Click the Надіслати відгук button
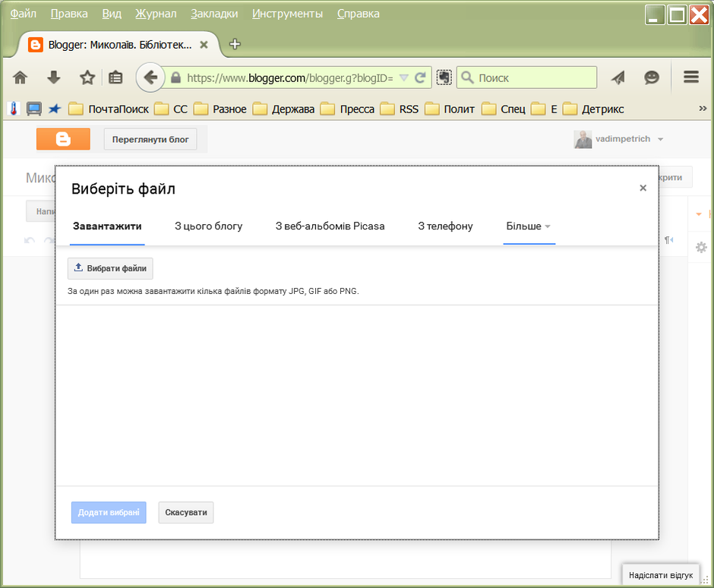The image size is (714, 588). pos(661,575)
